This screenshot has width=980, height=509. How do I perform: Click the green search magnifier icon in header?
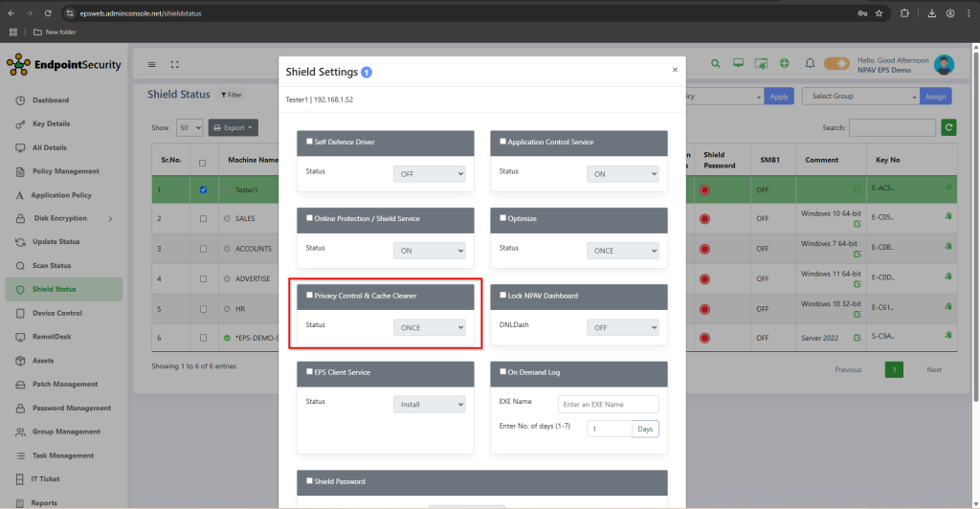tap(715, 64)
